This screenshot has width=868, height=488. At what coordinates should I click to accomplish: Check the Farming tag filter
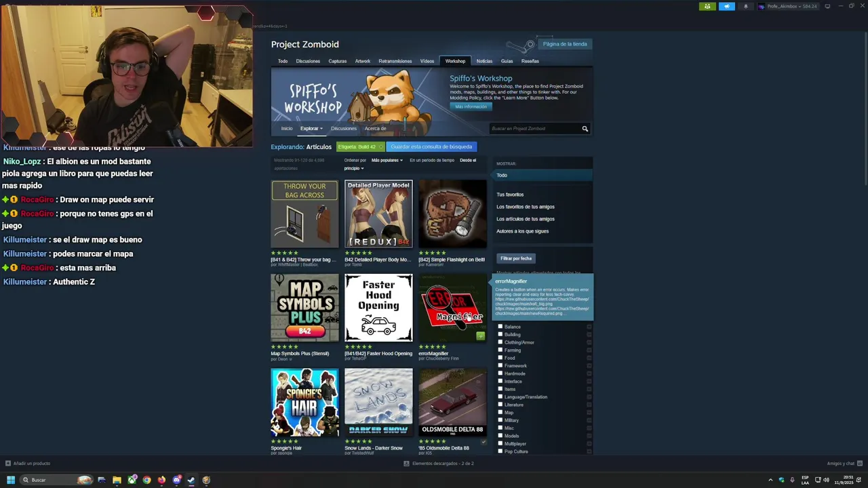pos(500,350)
